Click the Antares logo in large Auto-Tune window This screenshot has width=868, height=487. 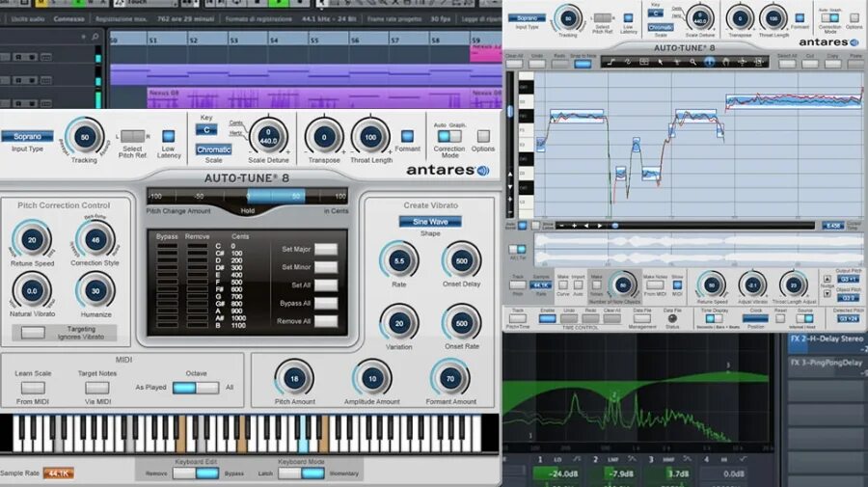448,170
